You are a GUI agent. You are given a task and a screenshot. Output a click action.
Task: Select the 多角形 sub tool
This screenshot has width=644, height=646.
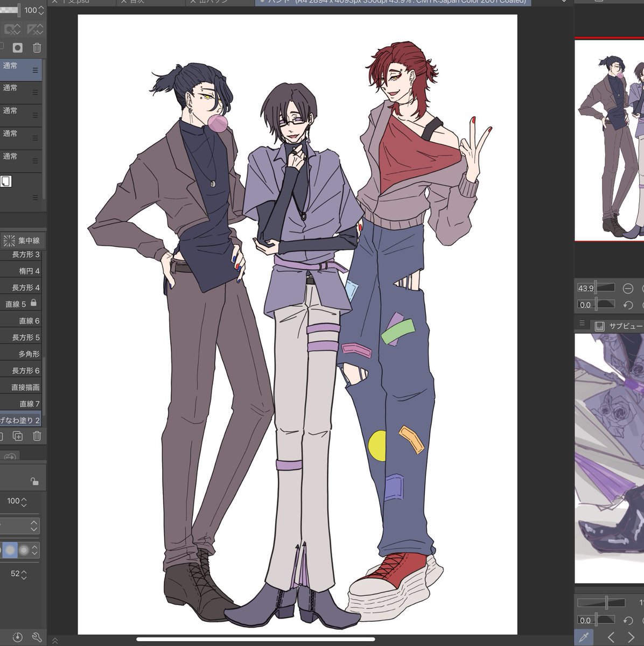pos(21,354)
